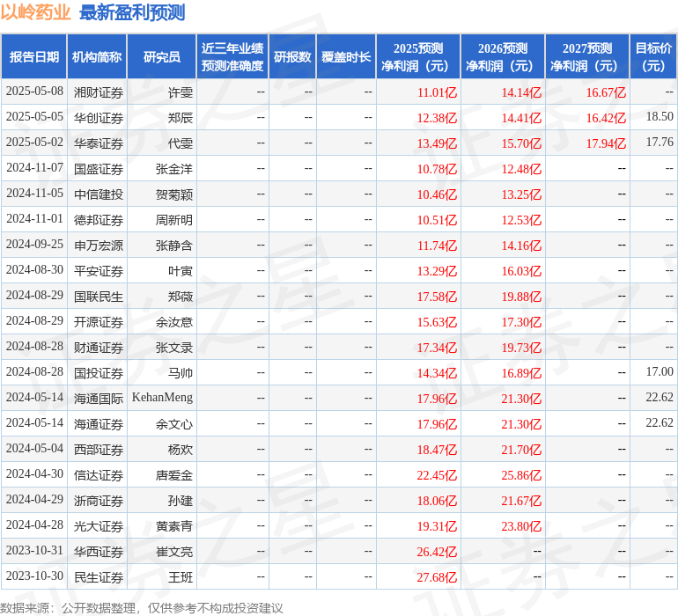Image resolution: width=678 pixels, height=616 pixels.
Task: Click 海通证券 institution cell
Action: pyautogui.click(x=98, y=423)
